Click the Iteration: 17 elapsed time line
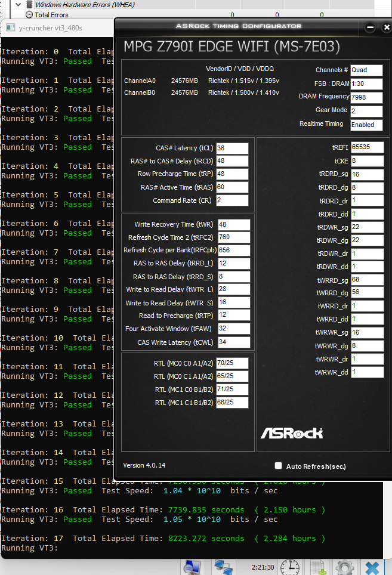Image resolution: width=392 pixels, height=575 pixels. 163,539
